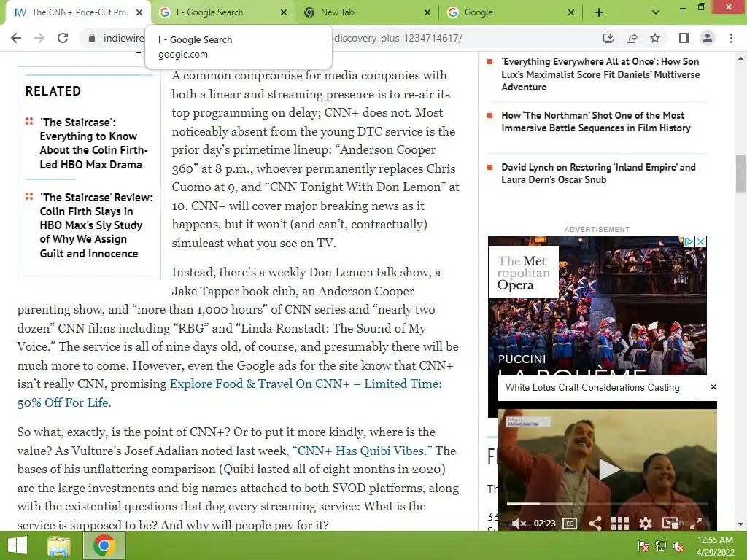The width and height of the screenshot is (747, 560).
Task: Click the page vertical scrollbar thumb
Action: 740,174
